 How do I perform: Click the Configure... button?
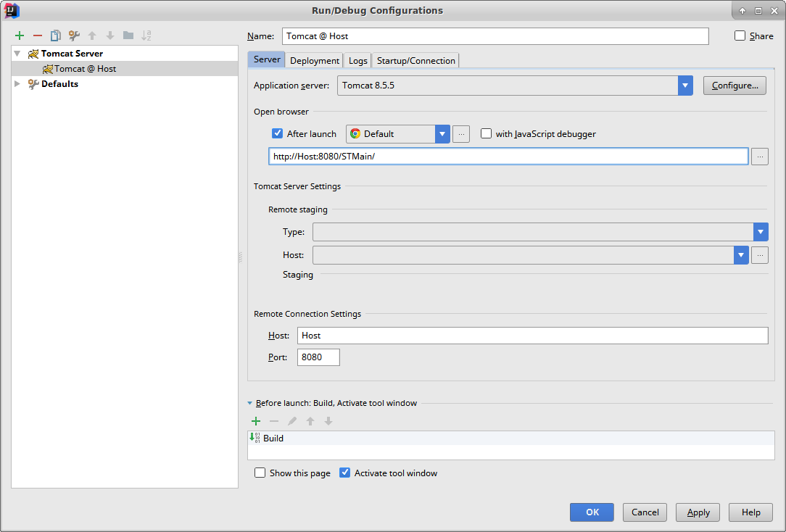734,86
